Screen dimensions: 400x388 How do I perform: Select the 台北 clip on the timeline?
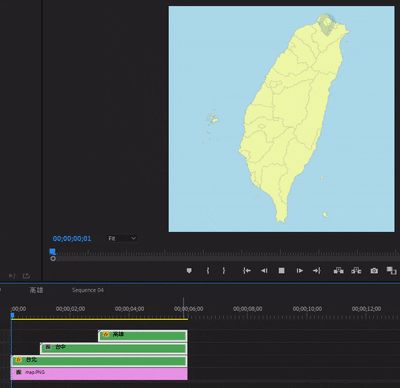(x=99, y=361)
